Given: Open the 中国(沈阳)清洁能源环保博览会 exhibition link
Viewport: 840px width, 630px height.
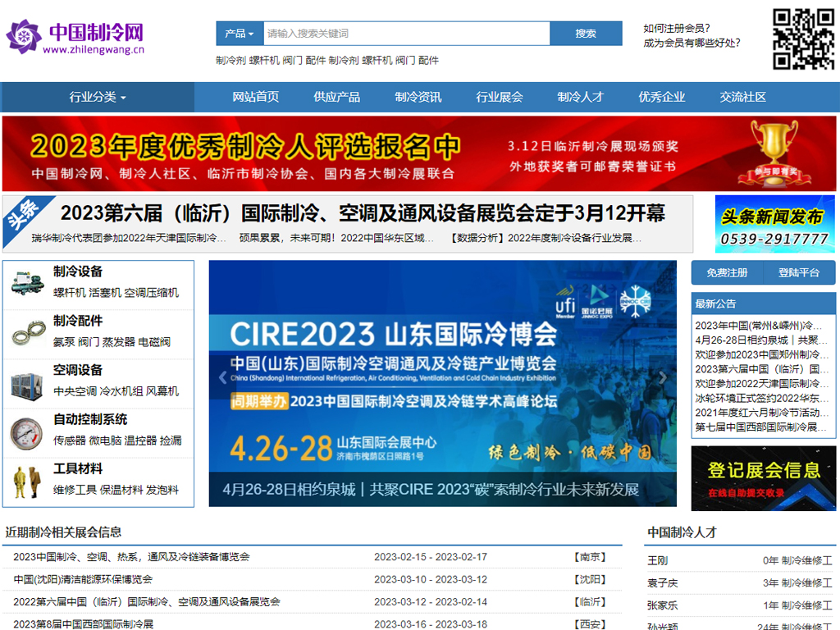Looking at the screenshot, I should click(77, 579).
